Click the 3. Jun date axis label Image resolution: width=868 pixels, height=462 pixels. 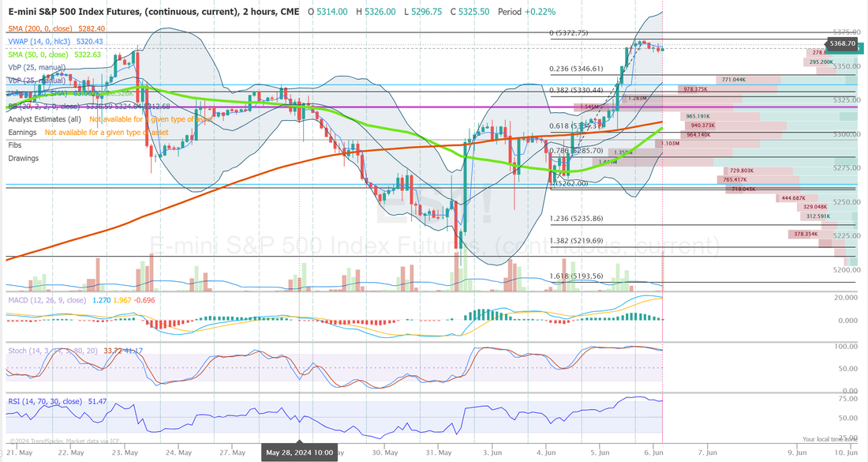[x=492, y=453]
